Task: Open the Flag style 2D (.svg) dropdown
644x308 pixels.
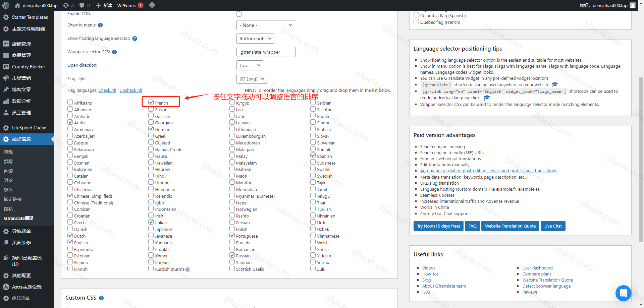Action: tap(252, 79)
